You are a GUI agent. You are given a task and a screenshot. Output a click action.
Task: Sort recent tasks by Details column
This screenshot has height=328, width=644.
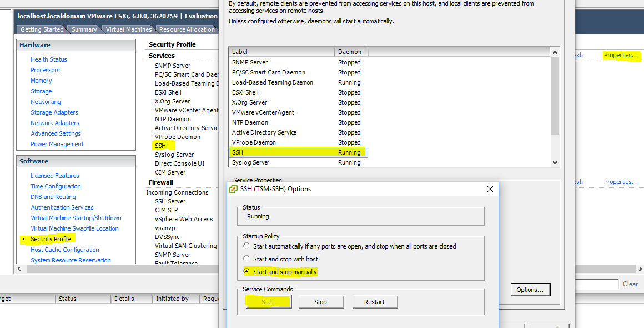(x=132, y=299)
